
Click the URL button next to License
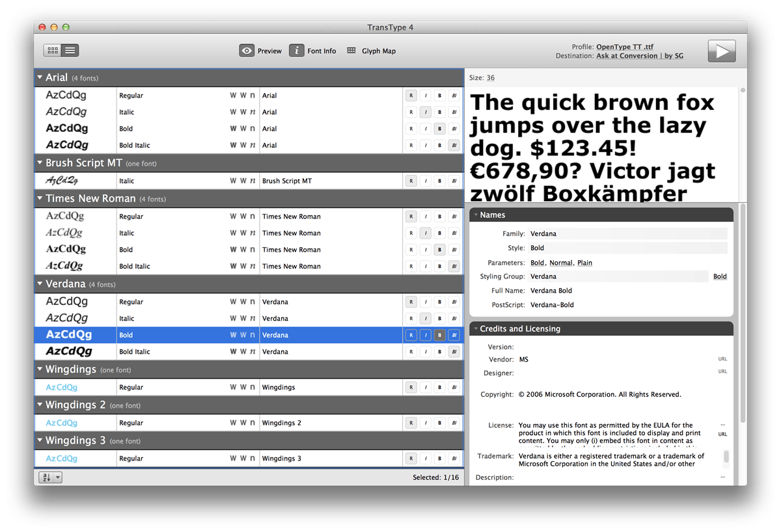pos(722,434)
